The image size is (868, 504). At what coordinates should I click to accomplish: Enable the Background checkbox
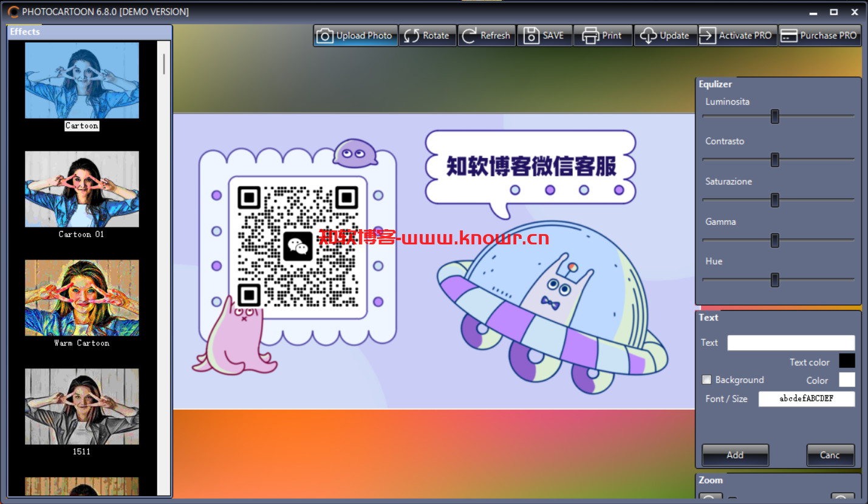[x=707, y=380]
